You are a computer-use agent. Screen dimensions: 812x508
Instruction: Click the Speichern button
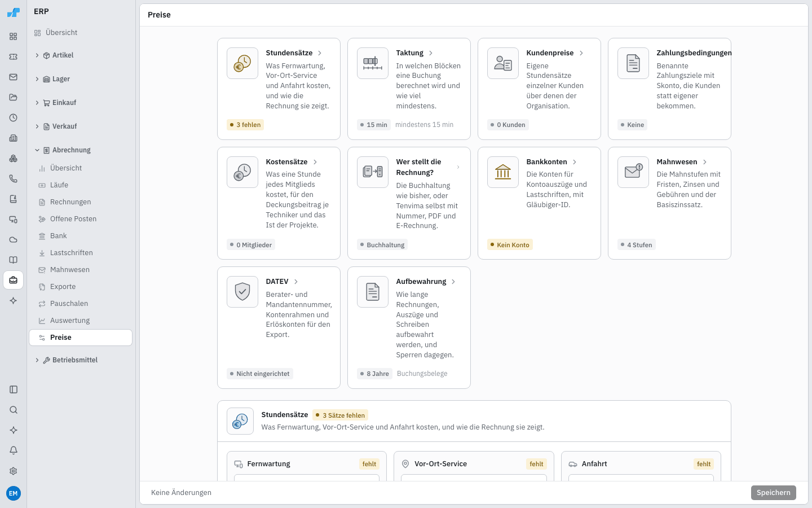coord(773,493)
